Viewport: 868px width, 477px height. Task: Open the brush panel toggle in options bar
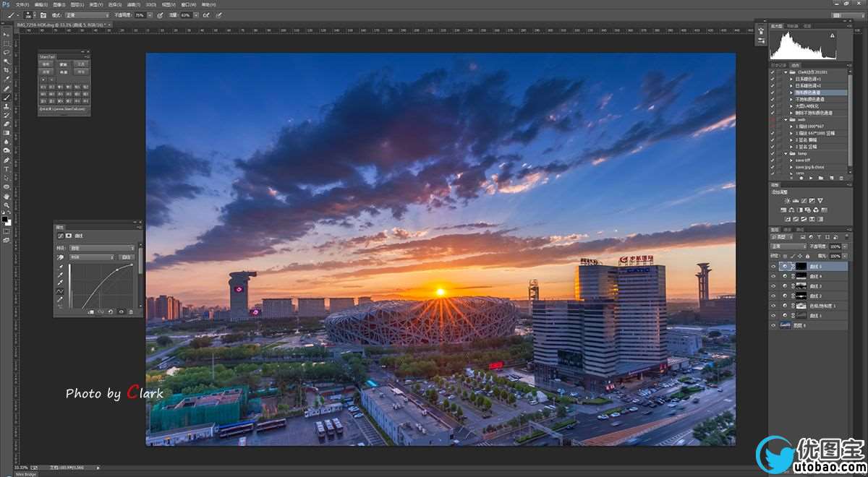43,14
